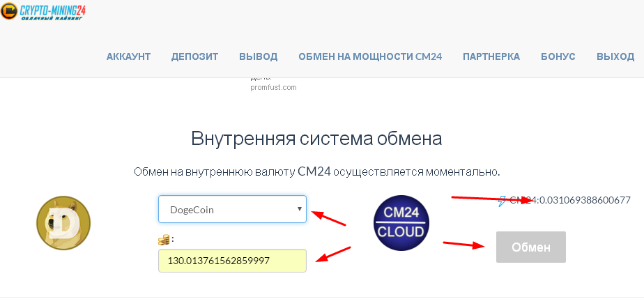Click the Dogecoin coin icon
Image resolution: width=644 pixels, height=299 pixels.
pyautogui.click(x=63, y=224)
